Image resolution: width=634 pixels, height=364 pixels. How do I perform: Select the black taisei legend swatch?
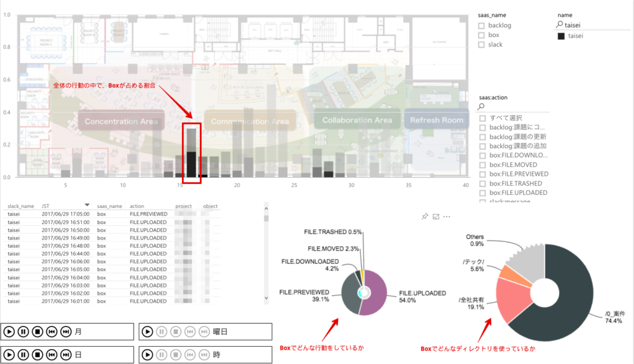point(561,37)
